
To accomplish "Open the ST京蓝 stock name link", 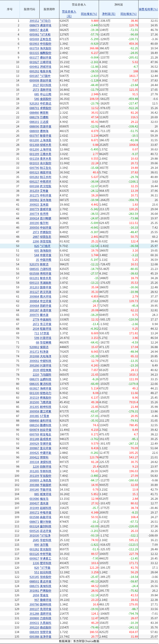I will 45,333.
